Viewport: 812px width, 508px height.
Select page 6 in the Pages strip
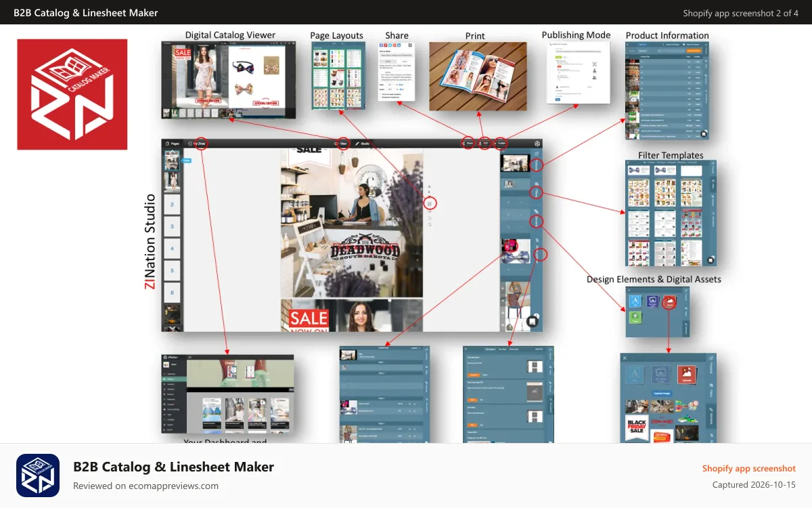click(172, 293)
